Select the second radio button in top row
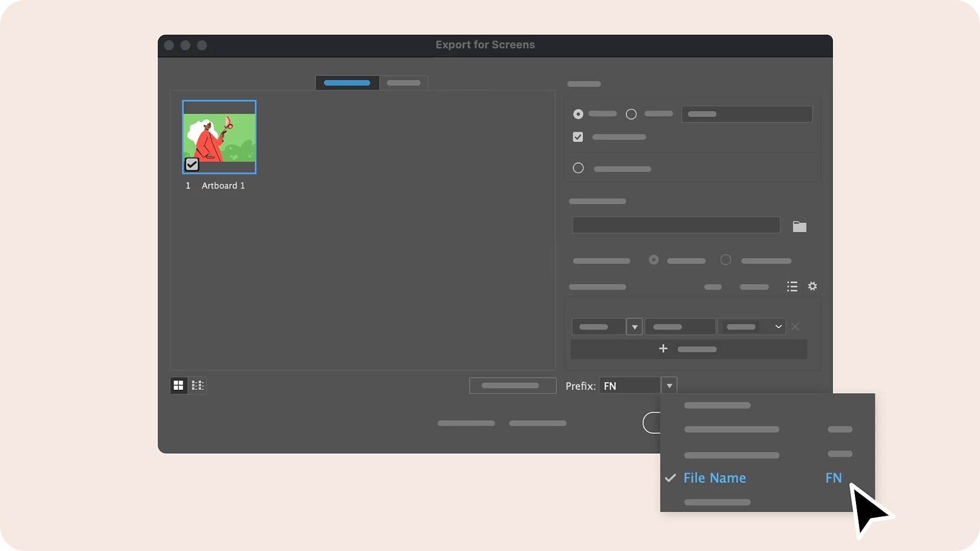Image resolution: width=980 pixels, height=551 pixels. 631,114
